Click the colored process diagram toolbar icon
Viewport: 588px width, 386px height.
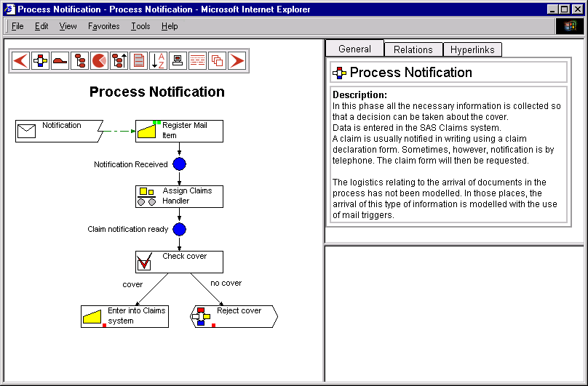coord(40,60)
